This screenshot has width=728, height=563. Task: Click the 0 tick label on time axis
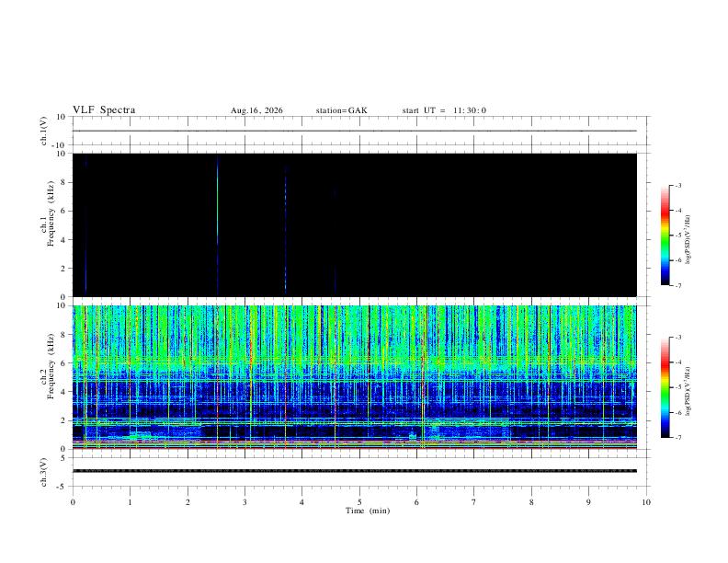pyautogui.click(x=73, y=502)
